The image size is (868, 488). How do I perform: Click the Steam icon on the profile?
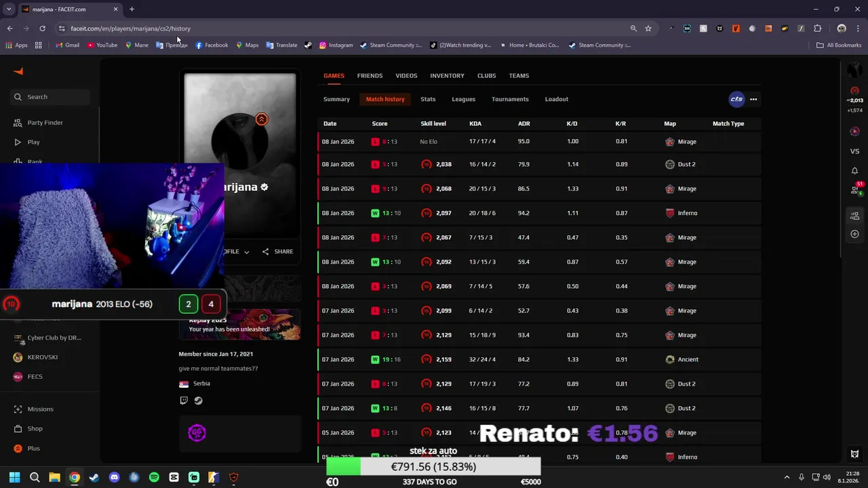(x=198, y=401)
